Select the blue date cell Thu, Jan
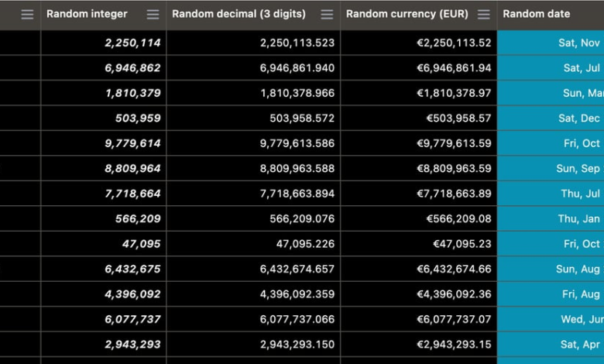This screenshot has height=364, width=604. 551,218
